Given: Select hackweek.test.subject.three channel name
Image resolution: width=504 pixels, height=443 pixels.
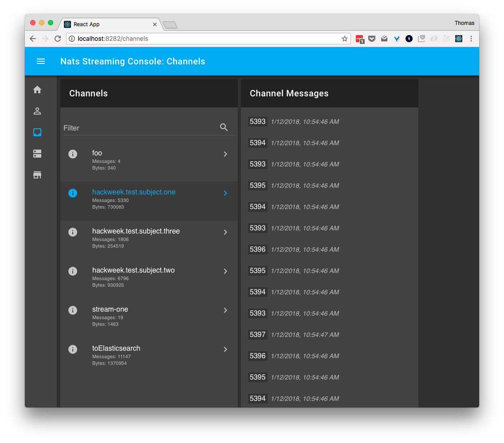Looking at the screenshot, I should pyautogui.click(x=136, y=231).
